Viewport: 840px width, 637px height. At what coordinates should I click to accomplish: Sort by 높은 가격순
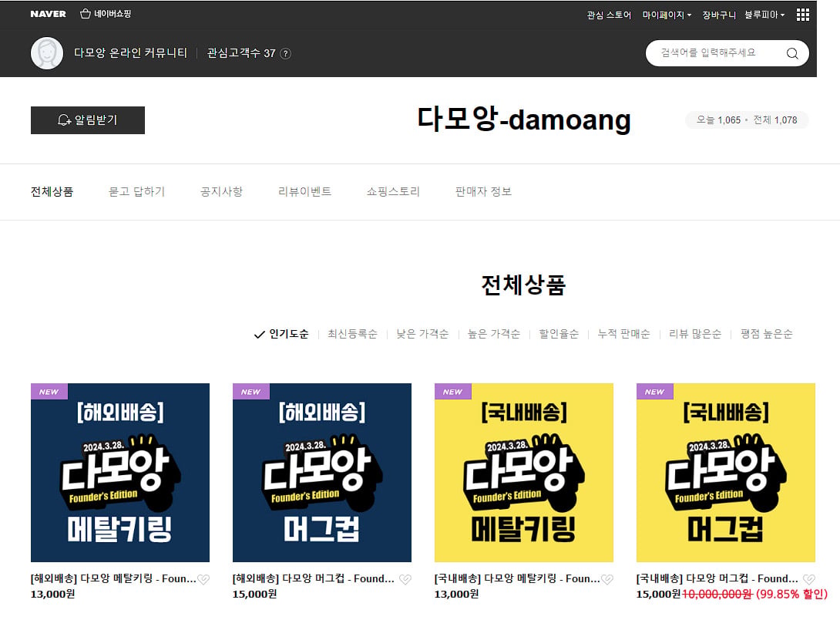point(494,334)
